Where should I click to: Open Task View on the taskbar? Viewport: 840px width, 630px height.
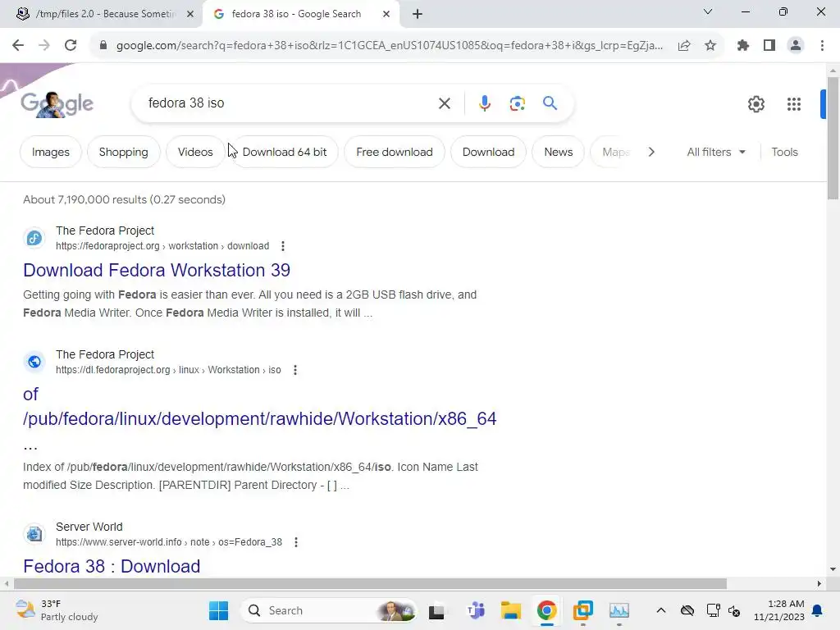pos(436,610)
